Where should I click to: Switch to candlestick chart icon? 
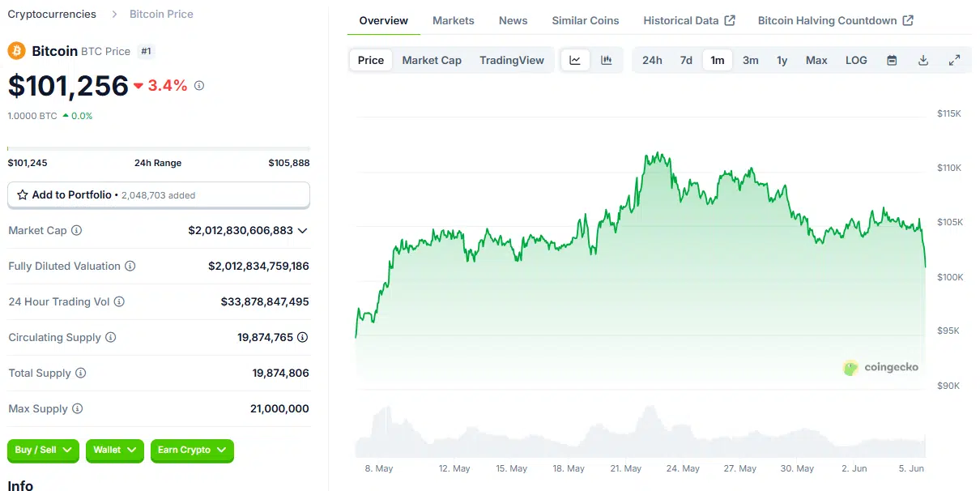(606, 60)
